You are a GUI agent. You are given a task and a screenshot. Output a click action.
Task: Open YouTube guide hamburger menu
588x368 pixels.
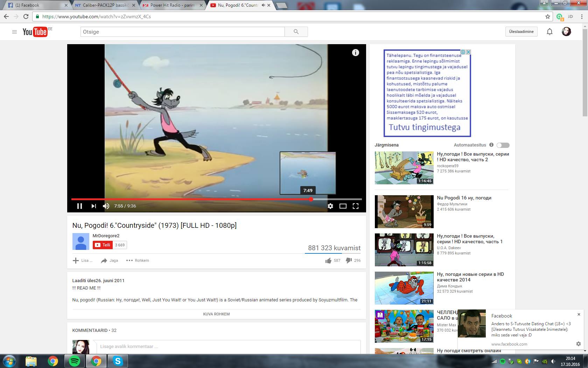(x=14, y=32)
